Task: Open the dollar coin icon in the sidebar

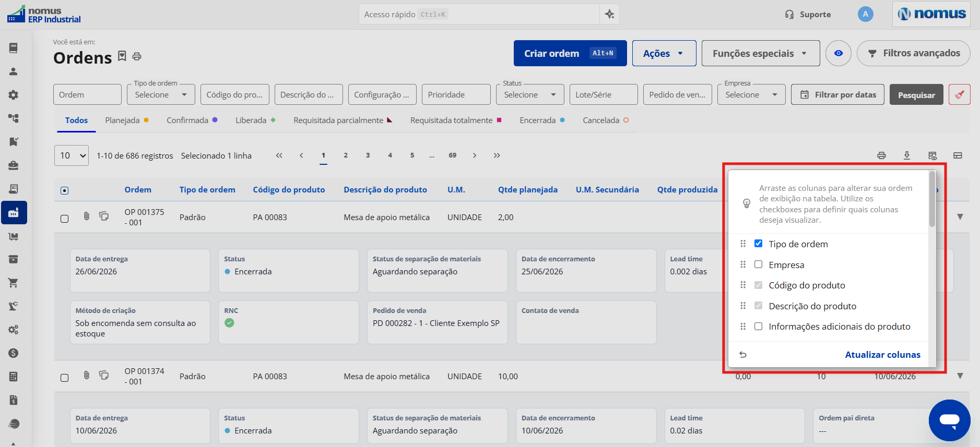Action: tap(14, 353)
